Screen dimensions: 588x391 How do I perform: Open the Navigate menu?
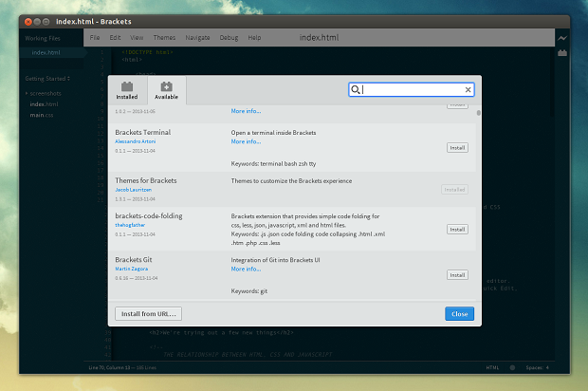tap(197, 38)
